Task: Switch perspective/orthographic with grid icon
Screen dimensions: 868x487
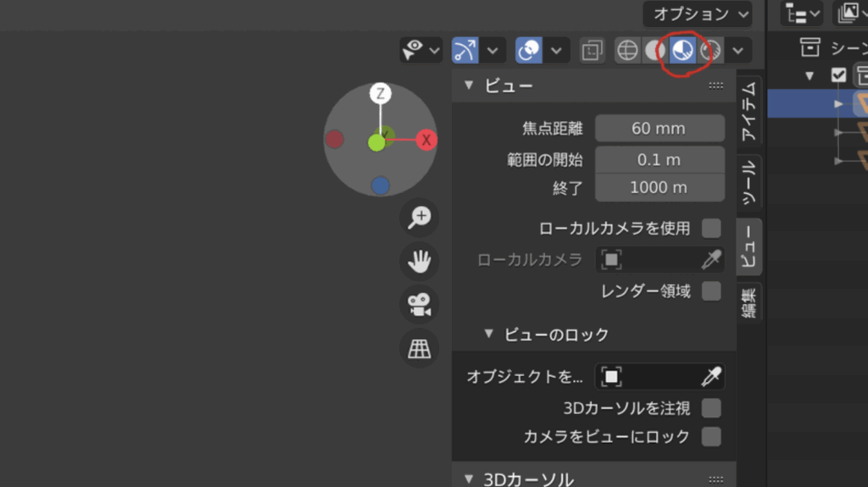Action: [x=419, y=348]
